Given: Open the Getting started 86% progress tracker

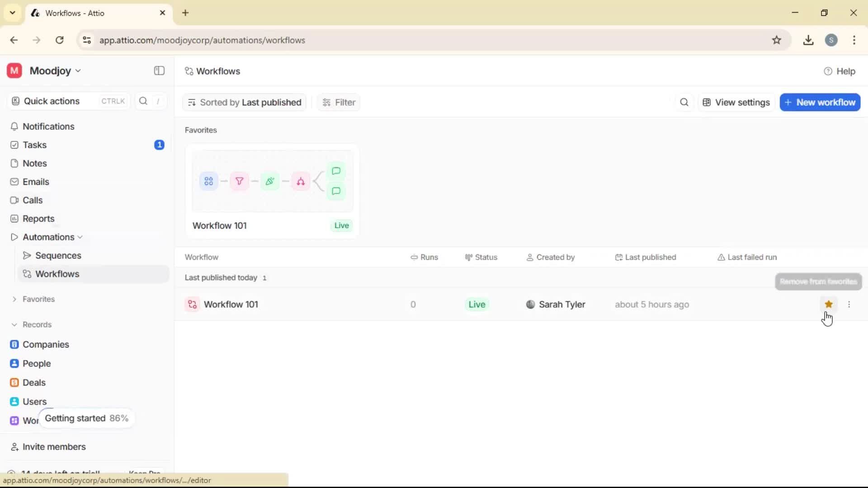Looking at the screenshot, I should coord(86,418).
